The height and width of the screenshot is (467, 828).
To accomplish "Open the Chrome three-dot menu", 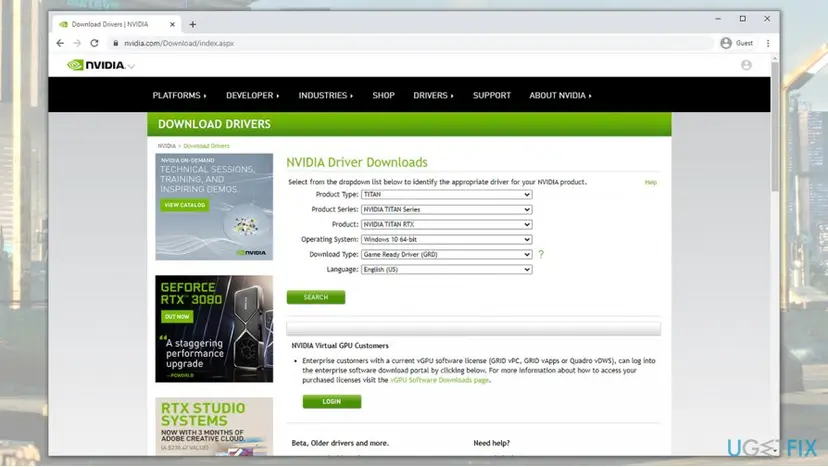I will coord(768,43).
